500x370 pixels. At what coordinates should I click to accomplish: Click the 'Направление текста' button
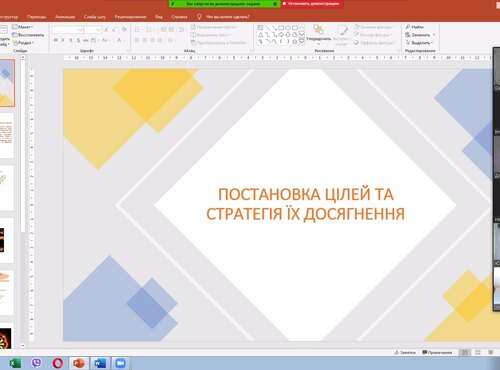(214, 27)
